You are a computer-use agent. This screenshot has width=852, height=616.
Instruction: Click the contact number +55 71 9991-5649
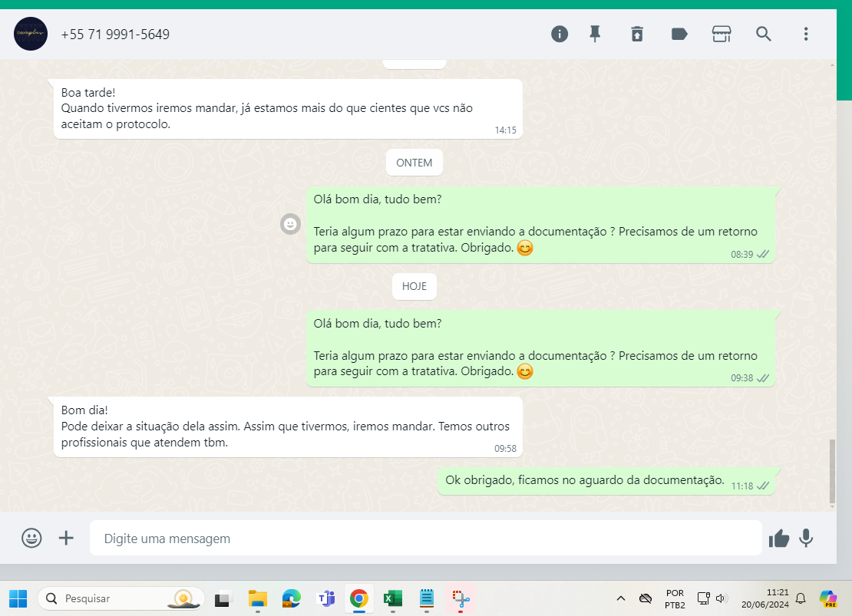coord(115,35)
